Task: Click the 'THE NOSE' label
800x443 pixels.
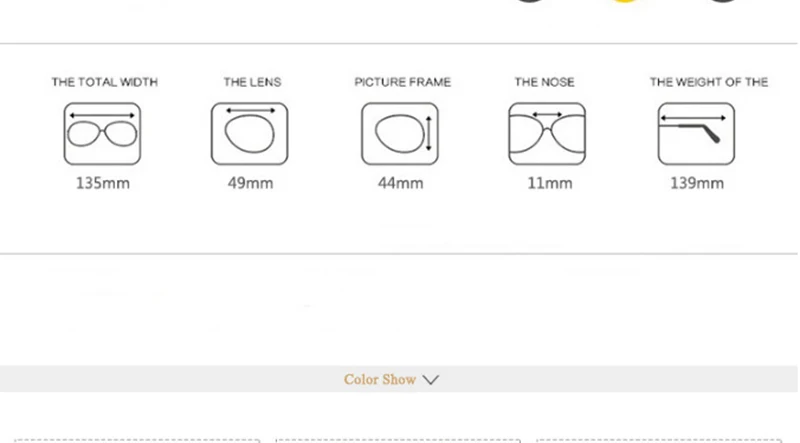Action: (544, 82)
